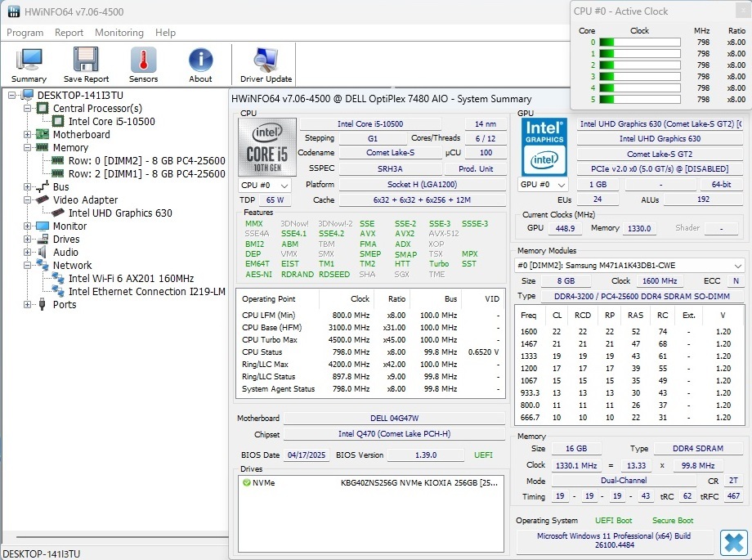Click the Core 3 clock bar

[640, 76]
